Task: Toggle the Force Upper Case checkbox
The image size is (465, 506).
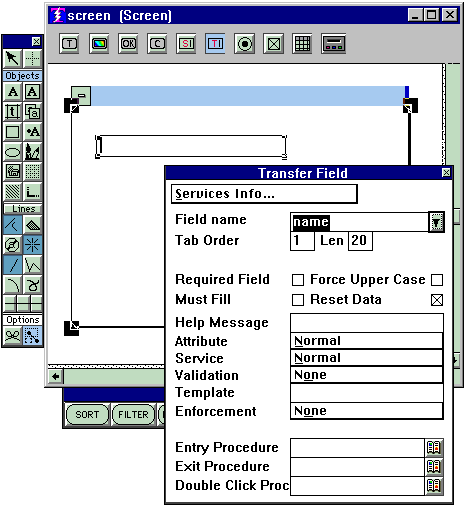Action: pos(437,280)
